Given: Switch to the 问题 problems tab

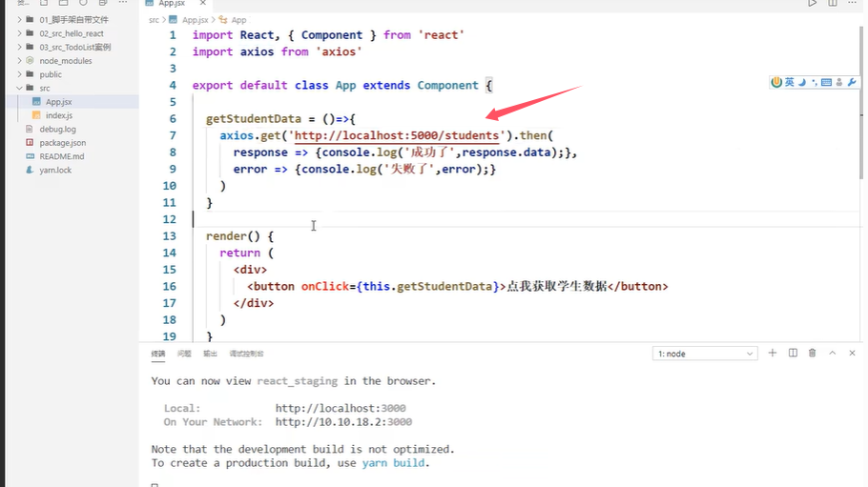Looking at the screenshot, I should [184, 354].
